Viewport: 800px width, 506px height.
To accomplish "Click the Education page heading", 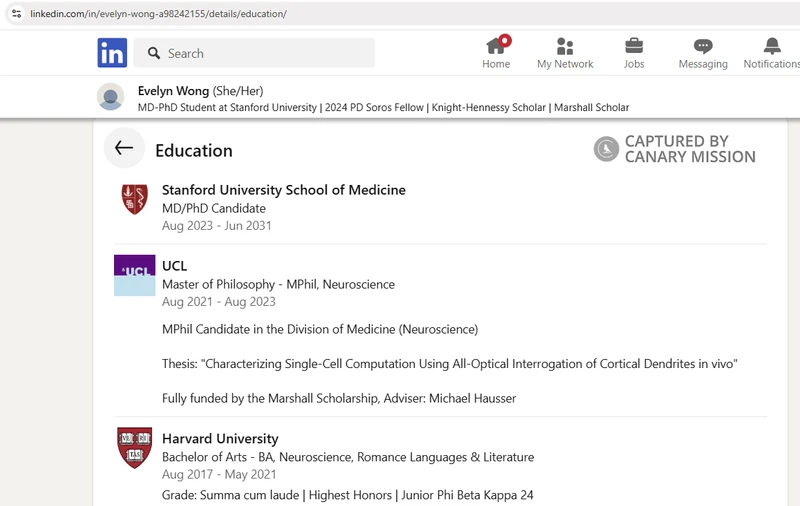I will coord(194,150).
